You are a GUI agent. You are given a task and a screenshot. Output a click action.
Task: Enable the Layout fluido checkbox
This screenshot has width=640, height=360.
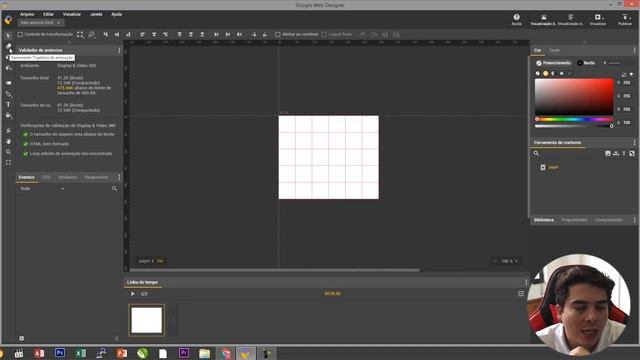324,35
